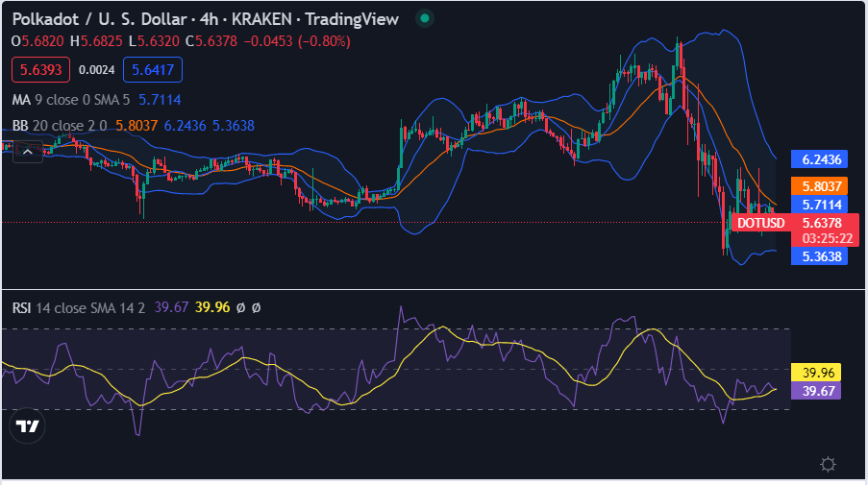The width and height of the screenshot is (868, 485).
Task: Collapse the indicator legend chevron
Action: [x=28, y=152]
